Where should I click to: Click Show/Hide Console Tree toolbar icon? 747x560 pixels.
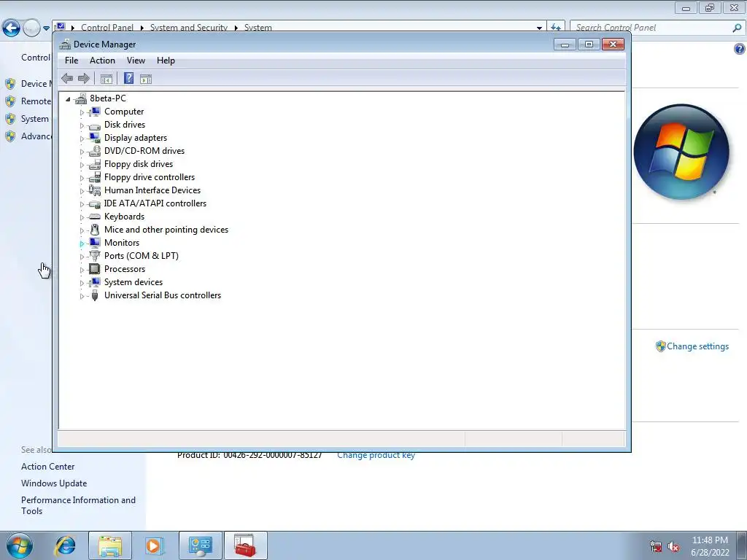pyautogui.click(x=107, y=79)
